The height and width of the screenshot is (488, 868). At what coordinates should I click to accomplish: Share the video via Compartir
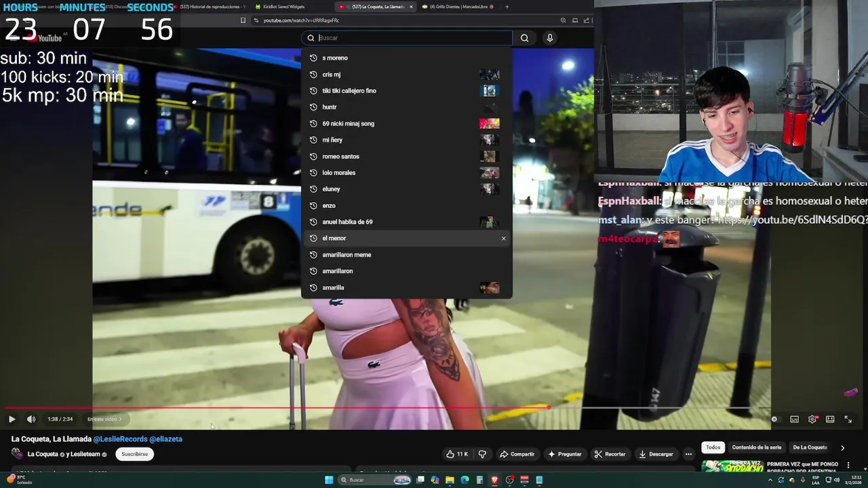coord(517,454)
